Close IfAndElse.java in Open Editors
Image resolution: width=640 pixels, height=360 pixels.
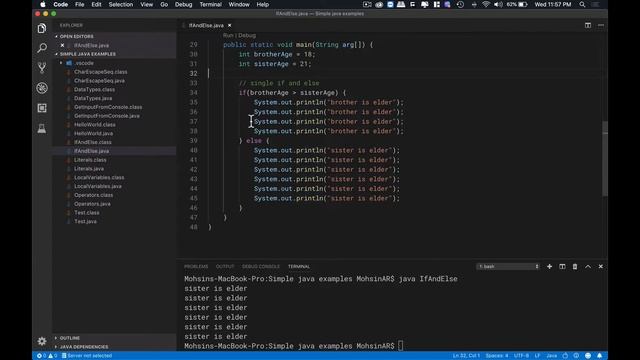[62, 45]
